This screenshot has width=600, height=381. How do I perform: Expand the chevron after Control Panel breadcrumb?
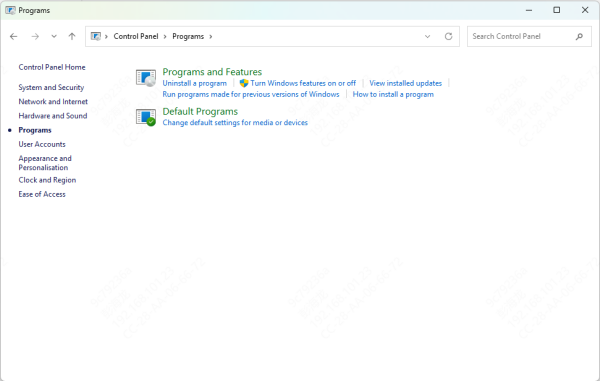[x=165, y=37]
